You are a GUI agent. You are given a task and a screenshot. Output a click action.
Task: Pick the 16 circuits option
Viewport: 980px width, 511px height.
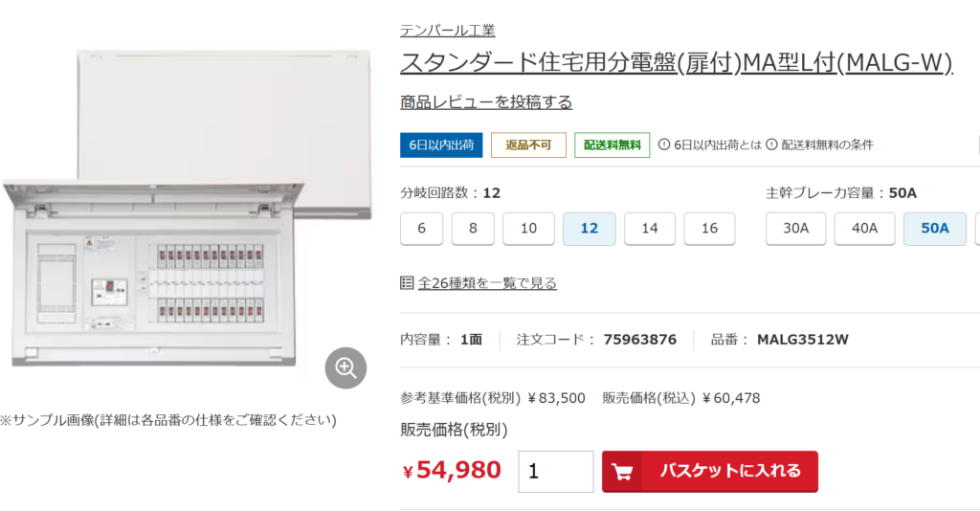[x=709, y=229]
